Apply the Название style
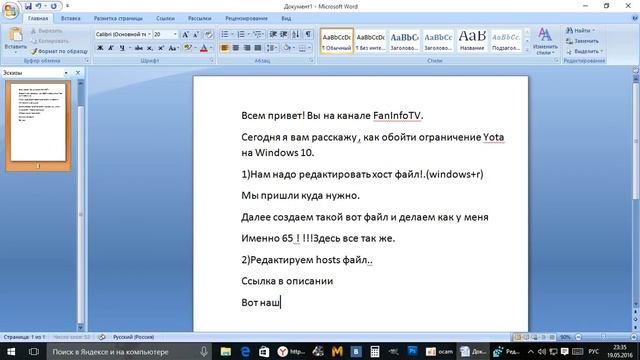 (472, 41)
